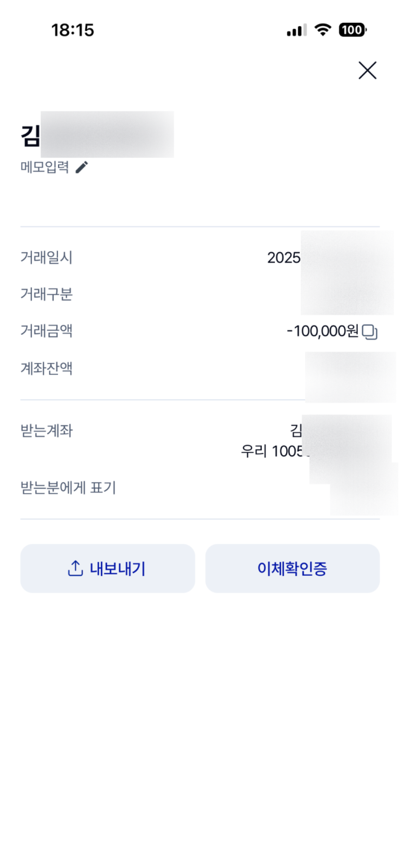
Task: Tap the 계좌잔액 label
Action: (x=46, y=368)
